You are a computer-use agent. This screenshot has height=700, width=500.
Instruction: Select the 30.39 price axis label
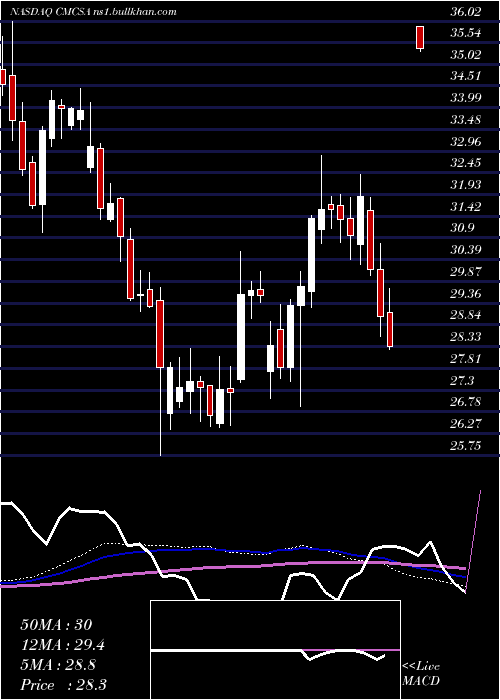(x=466, y=251)
